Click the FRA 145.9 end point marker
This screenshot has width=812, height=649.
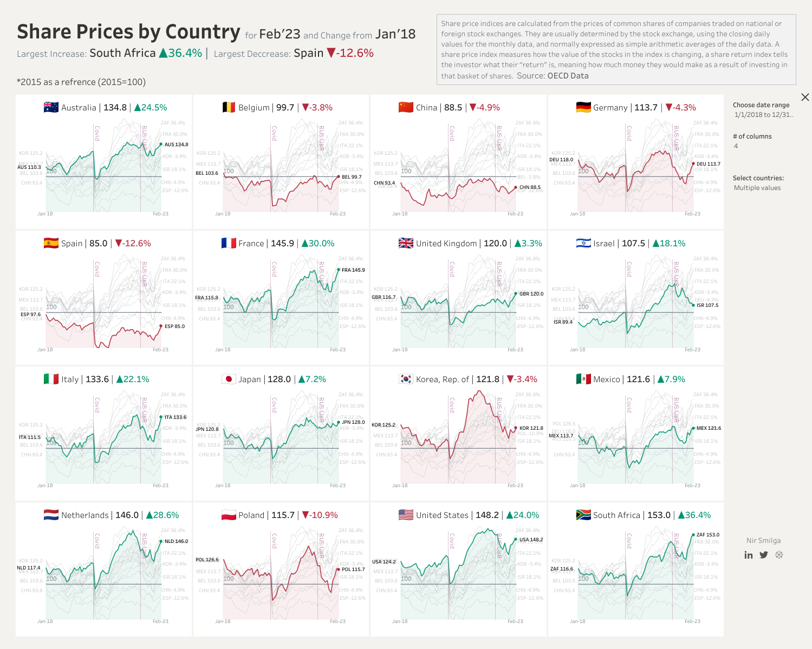pos(339,270)
